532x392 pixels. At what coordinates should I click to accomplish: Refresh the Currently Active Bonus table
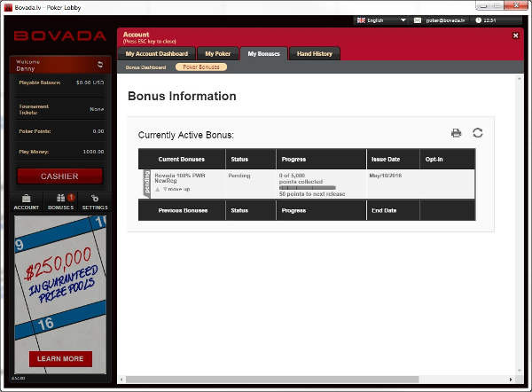[478, 133]
